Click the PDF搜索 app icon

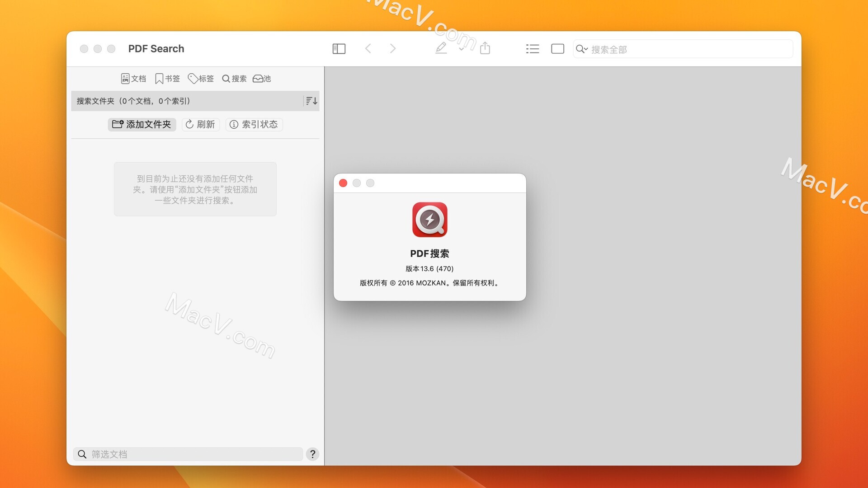430,220
